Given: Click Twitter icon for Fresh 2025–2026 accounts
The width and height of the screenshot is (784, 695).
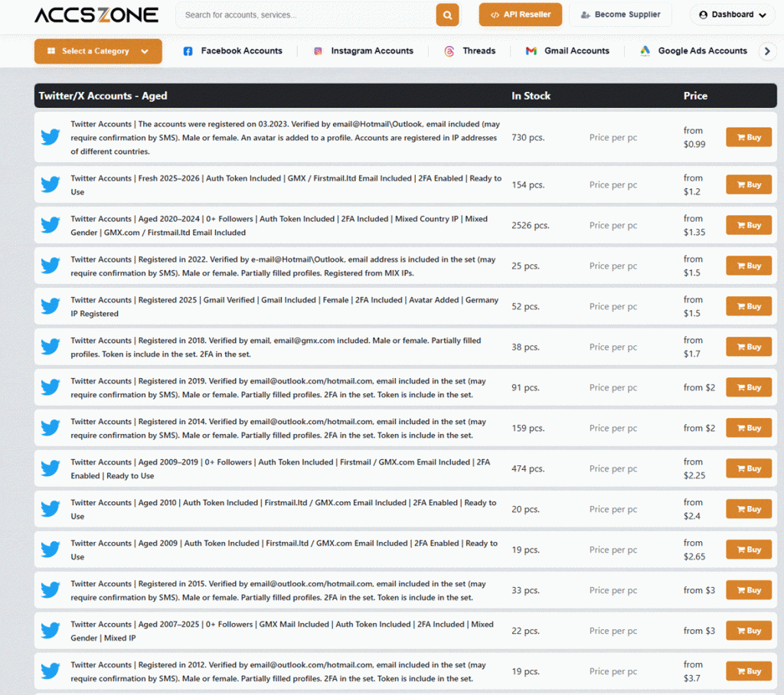Looking at the screenshot, I should pos(51,184).
